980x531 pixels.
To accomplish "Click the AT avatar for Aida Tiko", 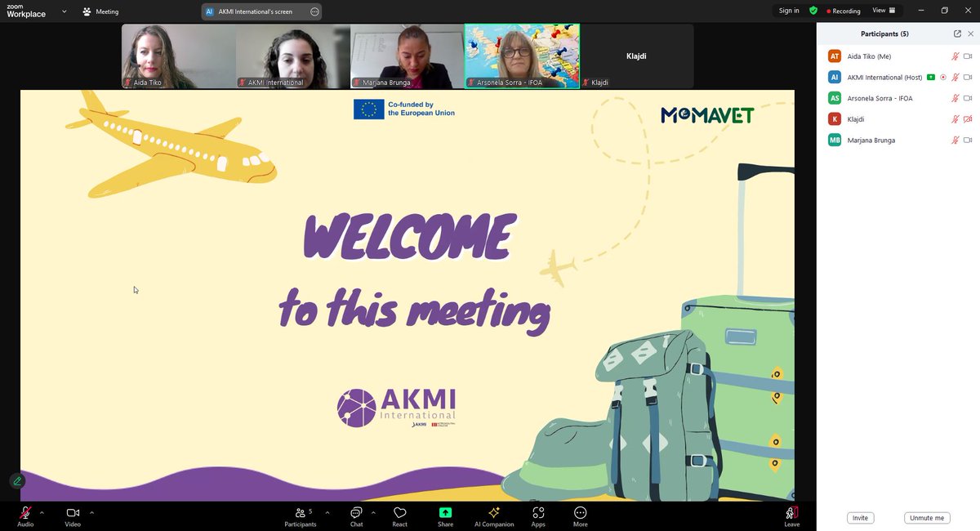I will click(x=834, y=56).
